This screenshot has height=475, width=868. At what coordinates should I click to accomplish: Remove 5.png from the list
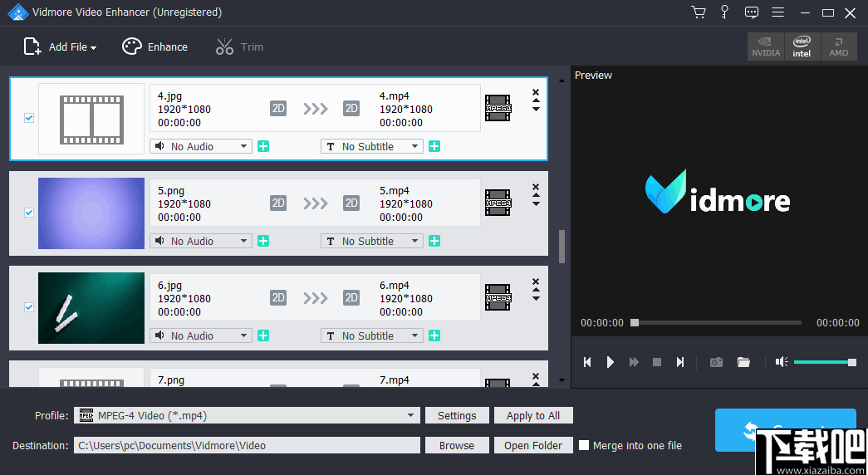(x=535, y=187)
